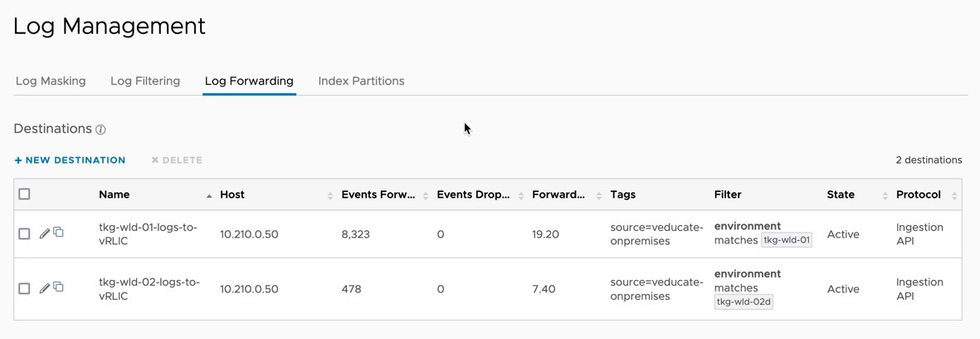Screen dimensions: 980x339
Task: Sort the Host column
Action: pyautogui.click(x=330, y=196)
